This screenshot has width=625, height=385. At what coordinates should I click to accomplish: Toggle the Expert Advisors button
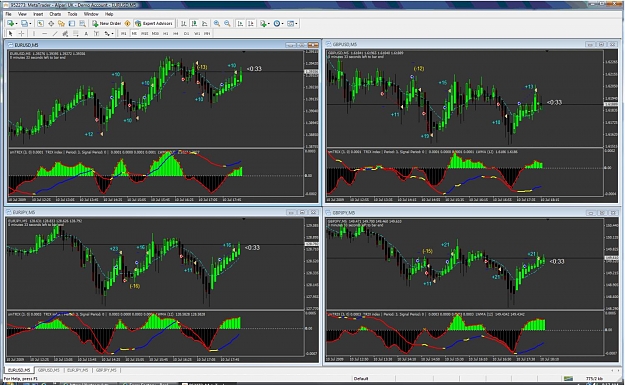click(x=153, y=24)
